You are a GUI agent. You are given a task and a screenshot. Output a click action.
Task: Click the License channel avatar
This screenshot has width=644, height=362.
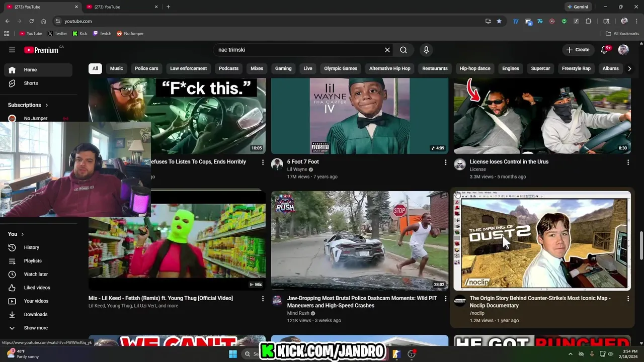pyautogui.click(x=460, y=164)
